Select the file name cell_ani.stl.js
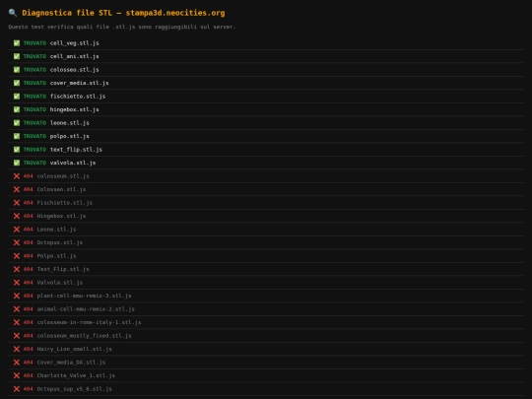The image size is (532, 399). pyautogui.click(x=74, y=56)
